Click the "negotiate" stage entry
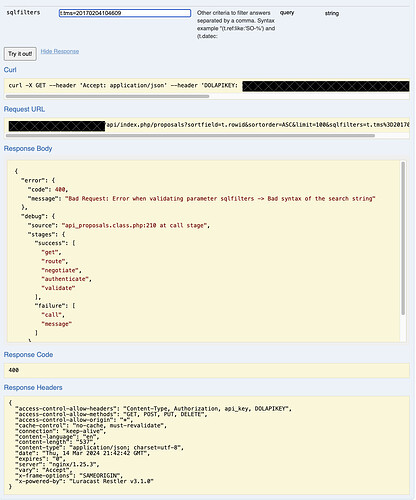 [x=61, y=270]
